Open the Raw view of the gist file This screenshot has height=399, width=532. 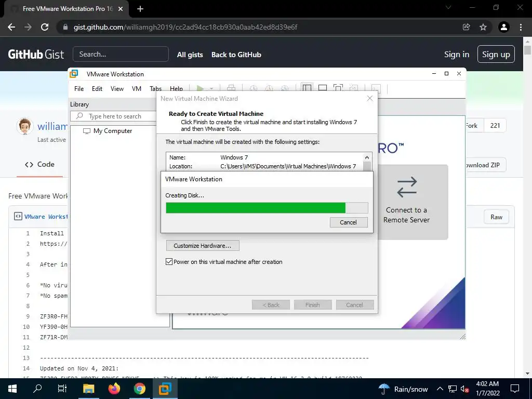point(496,217)
